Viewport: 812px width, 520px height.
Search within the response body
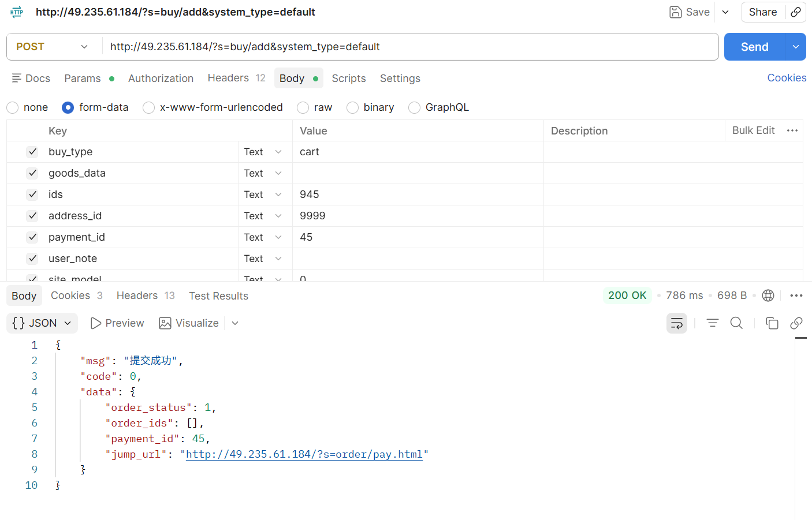click(736, 323)
